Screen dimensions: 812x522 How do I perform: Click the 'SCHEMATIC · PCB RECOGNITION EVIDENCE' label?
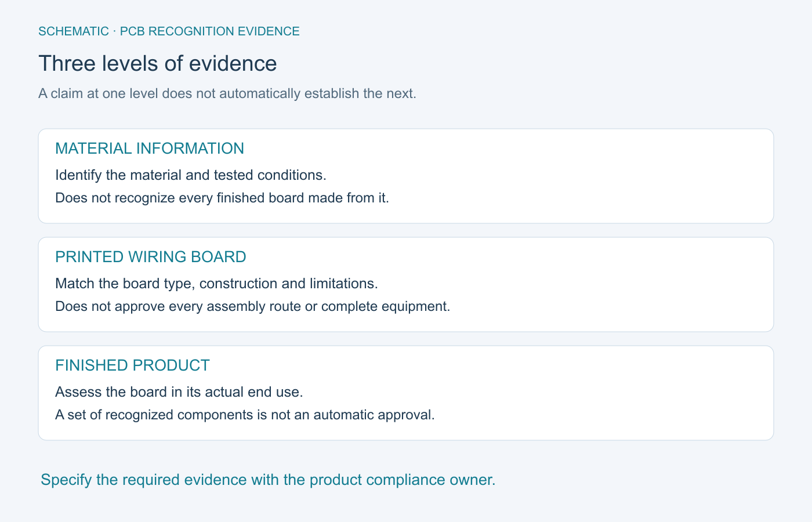coord(169,31)
